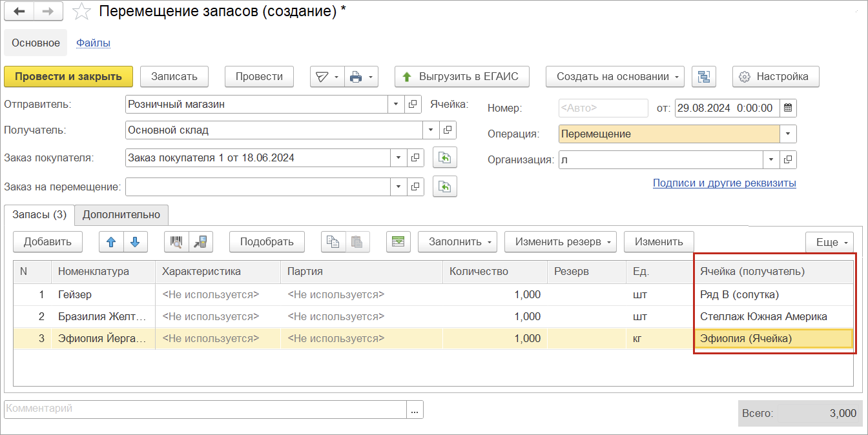Open the calendar picker for document date
The width and height of the screenshot is (868, 435).
(x=789, y=108)
